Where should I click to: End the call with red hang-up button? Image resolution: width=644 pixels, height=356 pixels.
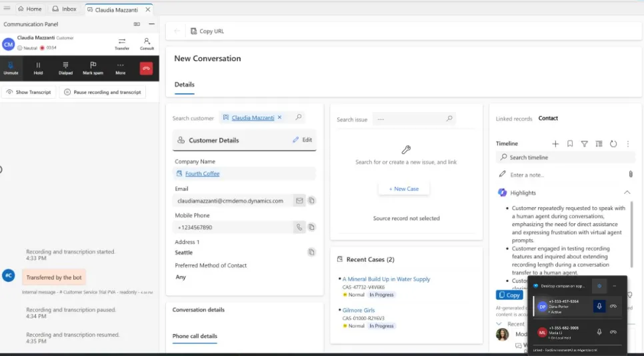(146, 68)
